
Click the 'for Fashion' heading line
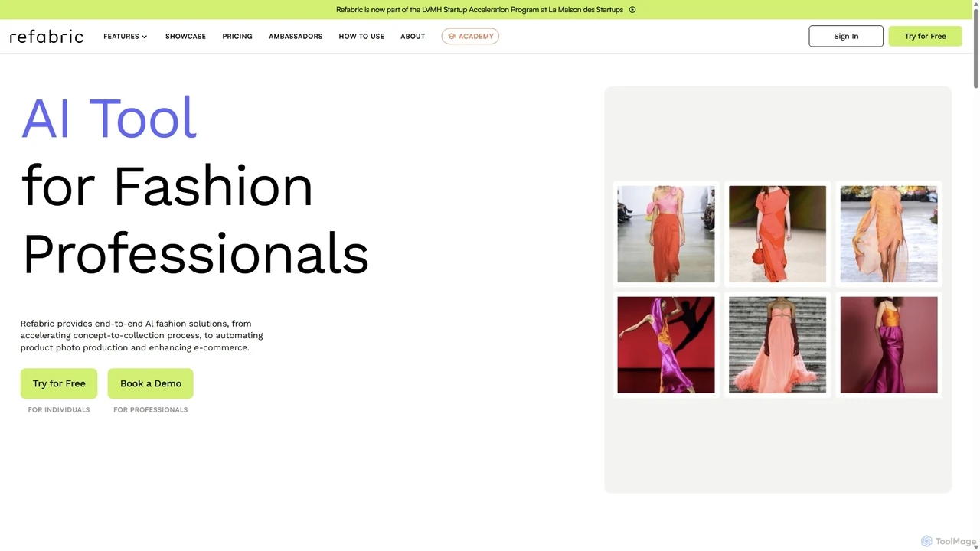(x=167, y=185)
